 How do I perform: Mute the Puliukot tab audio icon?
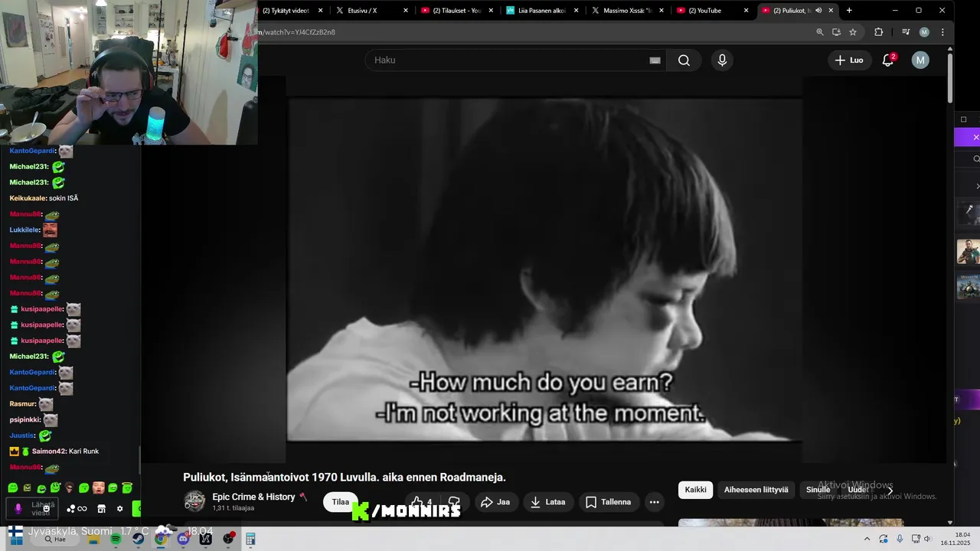tap(818, 11)
